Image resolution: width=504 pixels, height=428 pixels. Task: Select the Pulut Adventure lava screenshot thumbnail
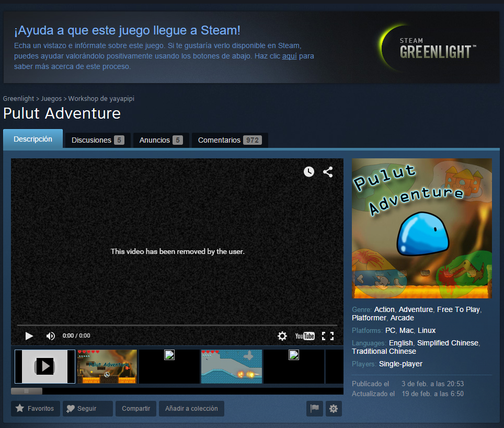pyautogui.click(x=107, y=367)
